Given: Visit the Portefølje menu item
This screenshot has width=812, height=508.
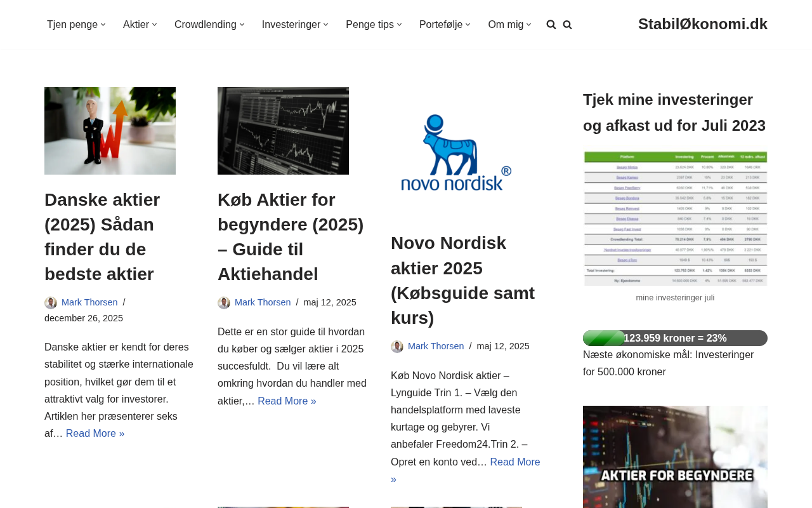Looking at the screenshot, I should pyautogui.click(x=441, y=25).
